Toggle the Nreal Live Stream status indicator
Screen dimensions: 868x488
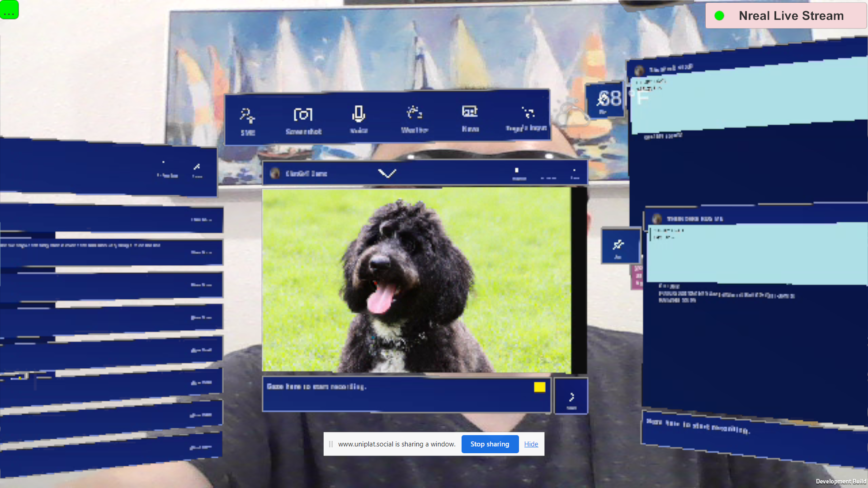pyautogui.click(x=719, y=15)
